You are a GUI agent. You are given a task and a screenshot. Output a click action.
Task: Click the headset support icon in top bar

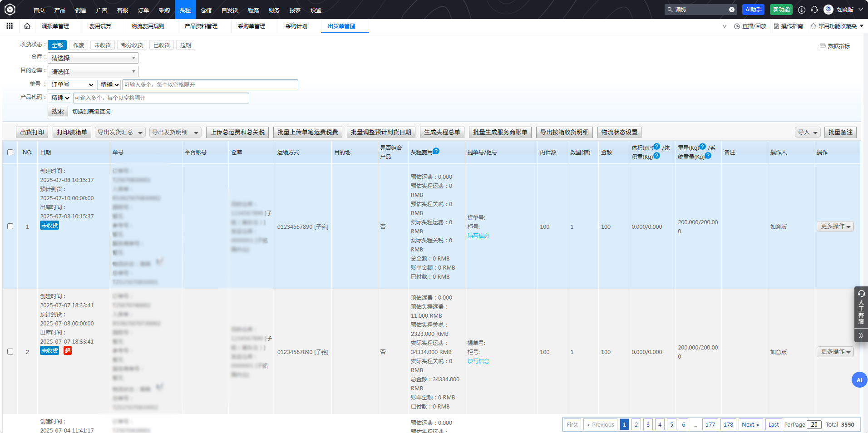[815, 9]
